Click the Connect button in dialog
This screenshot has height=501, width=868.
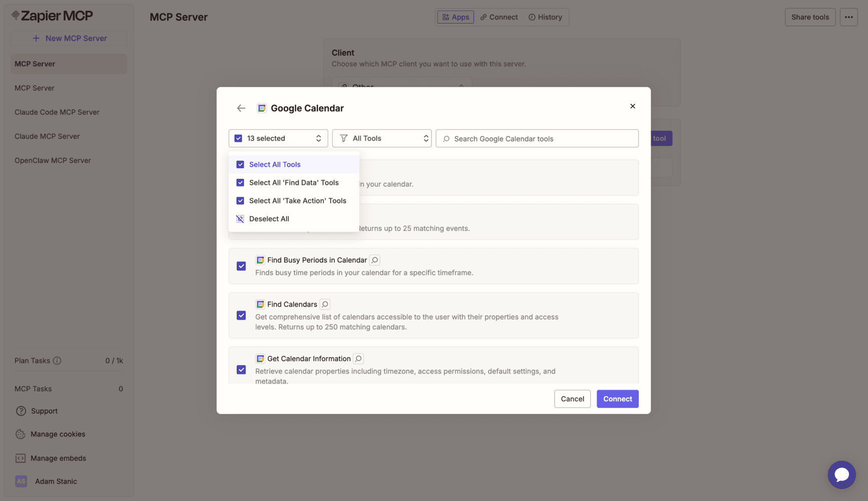617,399
